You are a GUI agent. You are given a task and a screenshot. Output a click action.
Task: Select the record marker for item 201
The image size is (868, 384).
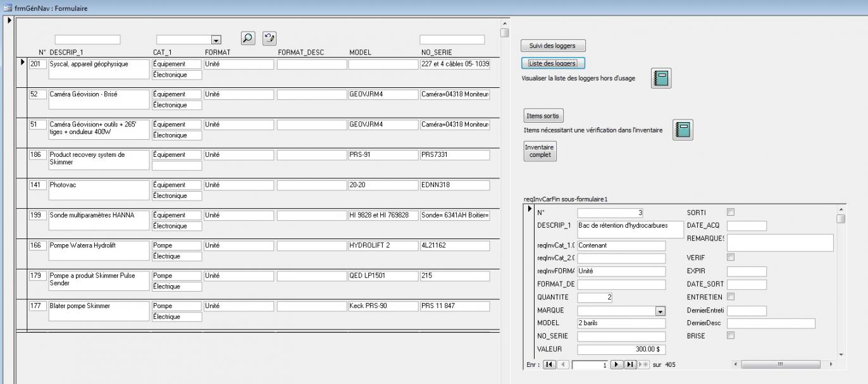coord(21,63)
